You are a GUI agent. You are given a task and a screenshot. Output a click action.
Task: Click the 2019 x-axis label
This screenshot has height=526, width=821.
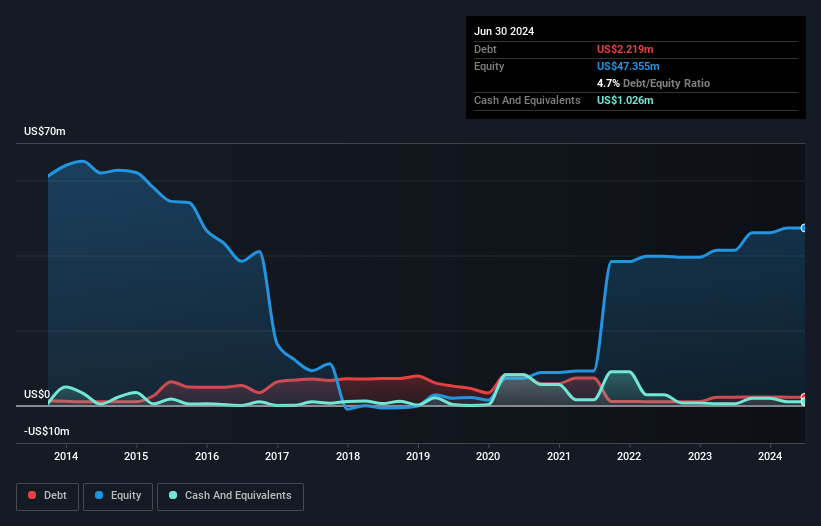point(418,456)
